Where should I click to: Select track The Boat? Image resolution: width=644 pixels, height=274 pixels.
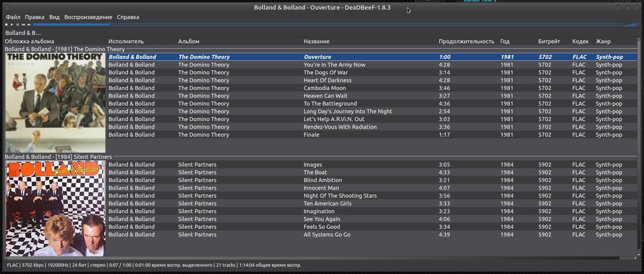[372, 172]
